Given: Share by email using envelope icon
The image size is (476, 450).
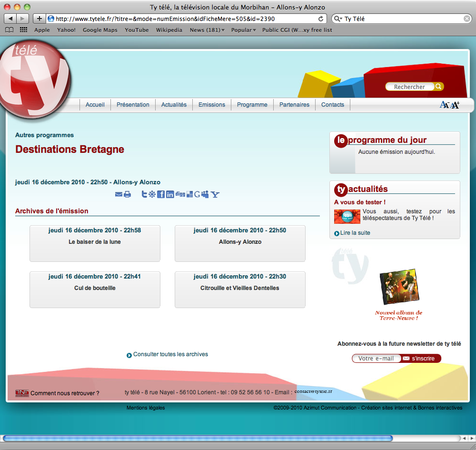Looking at the screenshot, I should 119,194.
